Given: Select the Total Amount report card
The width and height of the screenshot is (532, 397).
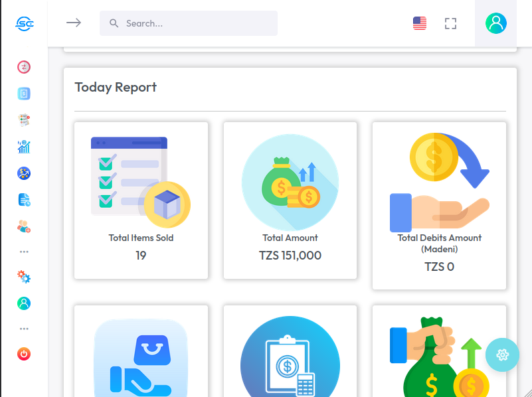Looking at the screenshot, I should [290, 200].
